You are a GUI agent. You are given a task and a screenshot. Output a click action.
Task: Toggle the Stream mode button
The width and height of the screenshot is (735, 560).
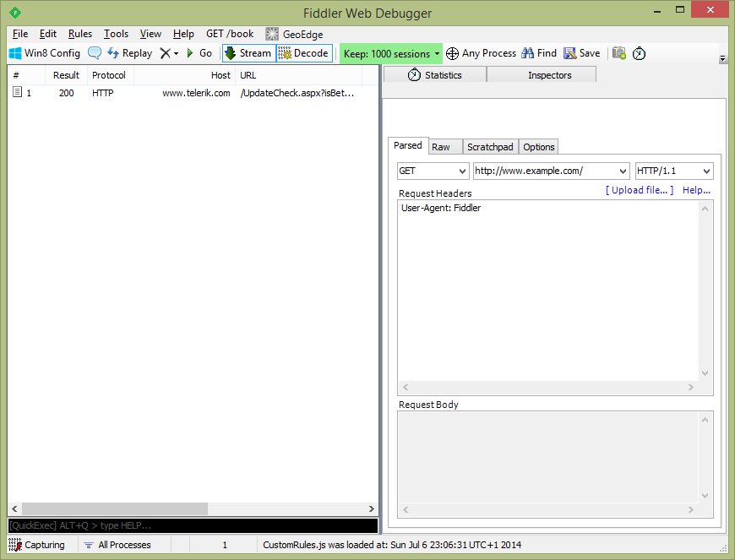pyautogui.click(x=248, y=53)
